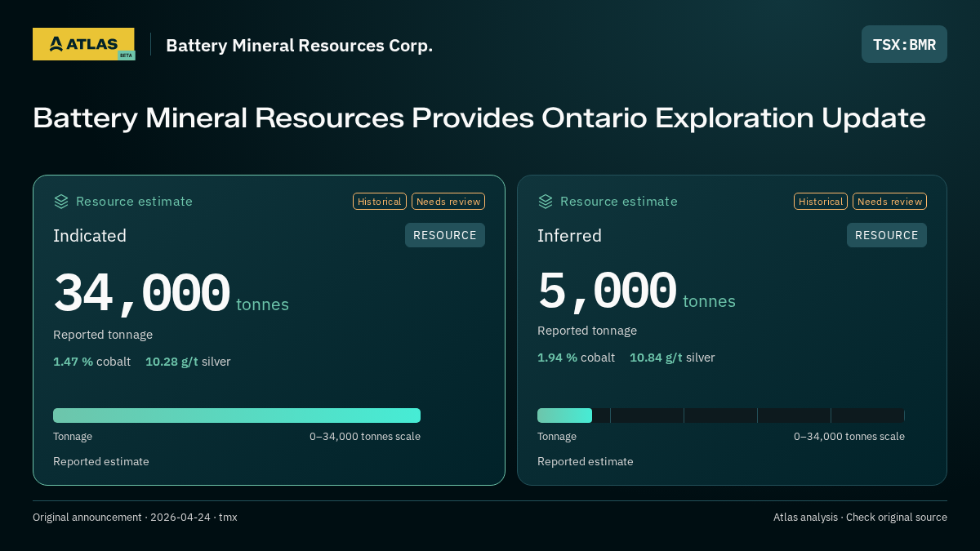Click the Ontario Exploration Update headline
Screen dimensions: 980x551
(x=479, y=118)
